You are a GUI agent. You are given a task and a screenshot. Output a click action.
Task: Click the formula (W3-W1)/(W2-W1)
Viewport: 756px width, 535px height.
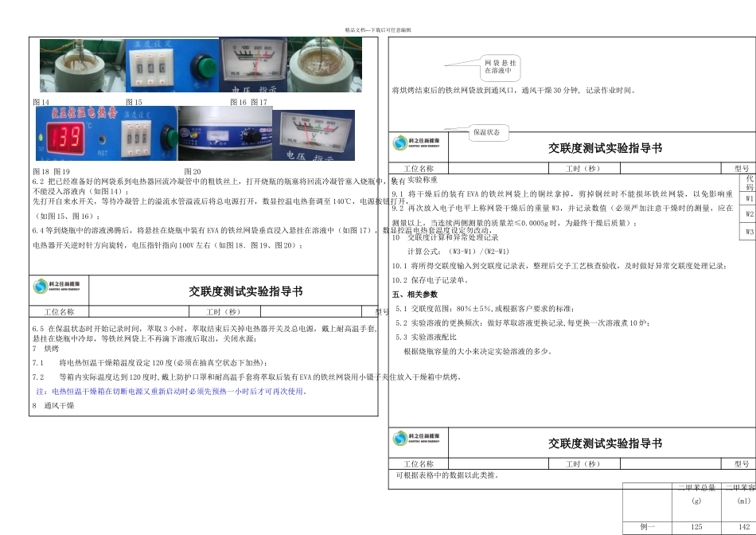click(x=478, y=252)
